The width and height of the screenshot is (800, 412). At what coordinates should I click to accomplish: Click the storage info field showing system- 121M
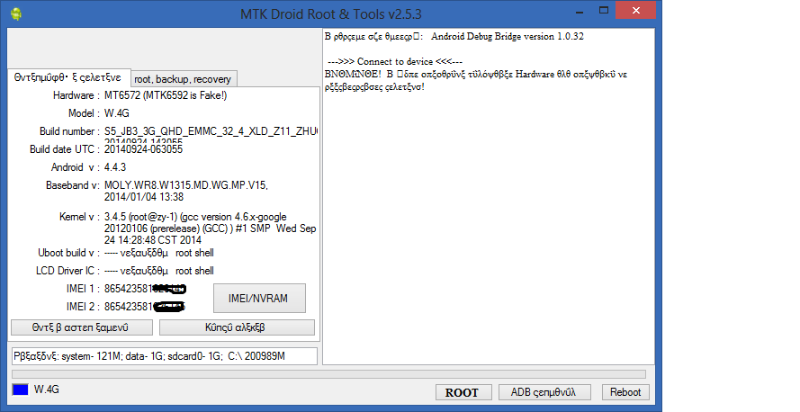coord(164,356)
